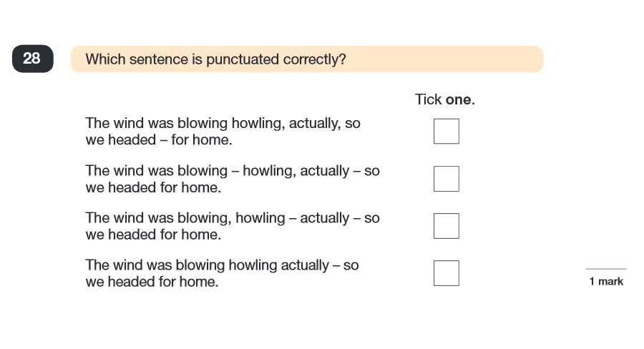Click 'we headed for home.' in the third option
Screen dimensions: 644x349
pyautogui.click(x=152, y=235)
